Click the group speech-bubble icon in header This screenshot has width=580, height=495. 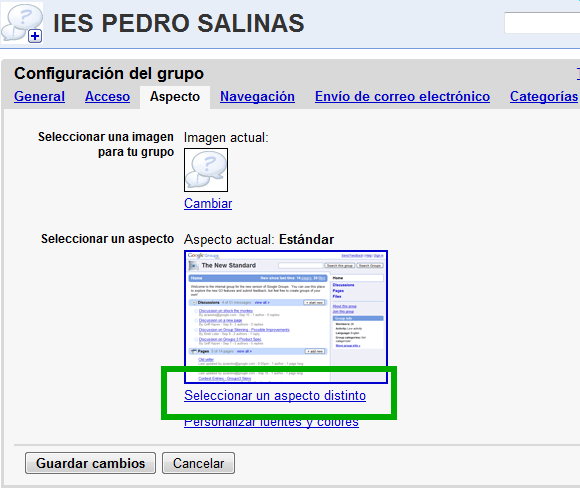pos(21,23)
